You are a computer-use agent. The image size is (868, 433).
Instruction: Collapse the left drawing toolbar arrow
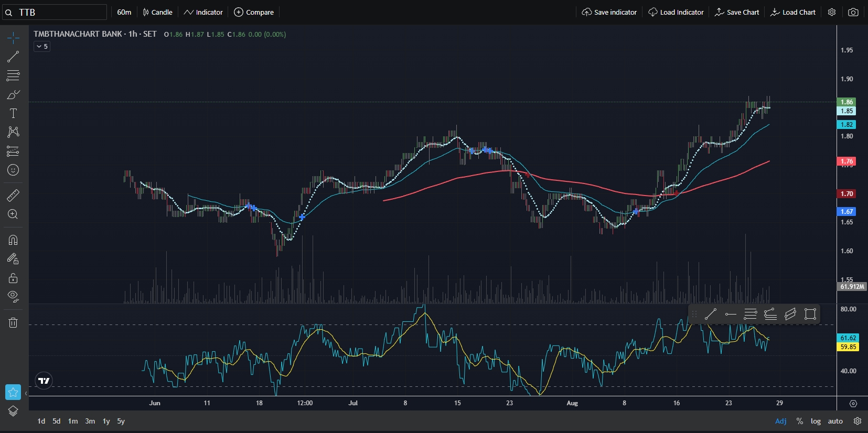tap(26, 393)
